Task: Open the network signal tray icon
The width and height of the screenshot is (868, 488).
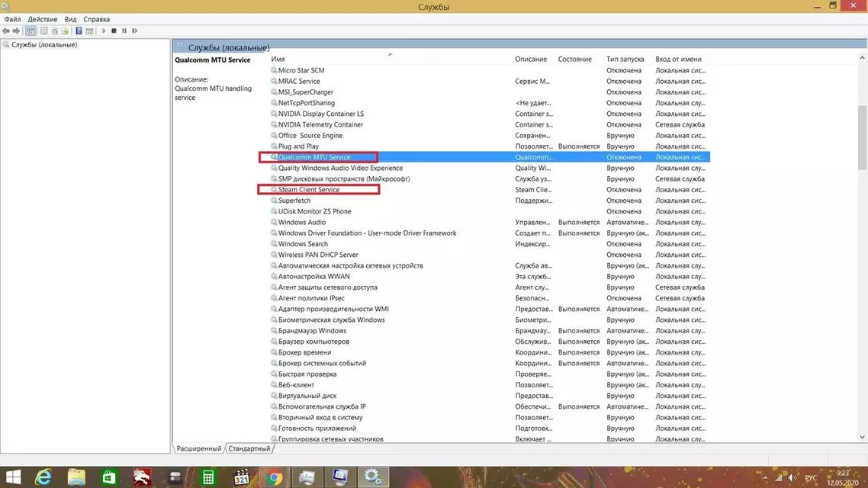Action: (x=778, y=477)
